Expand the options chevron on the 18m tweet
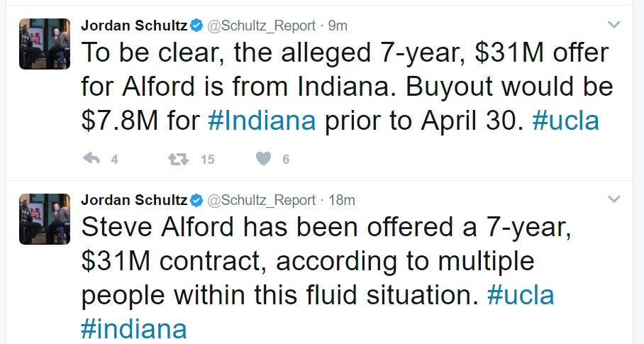 pos(614,200)
